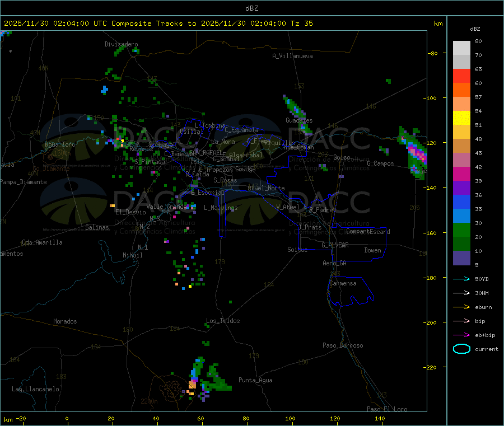Select the blue 35 dBZ color swatch

point(461,202)
